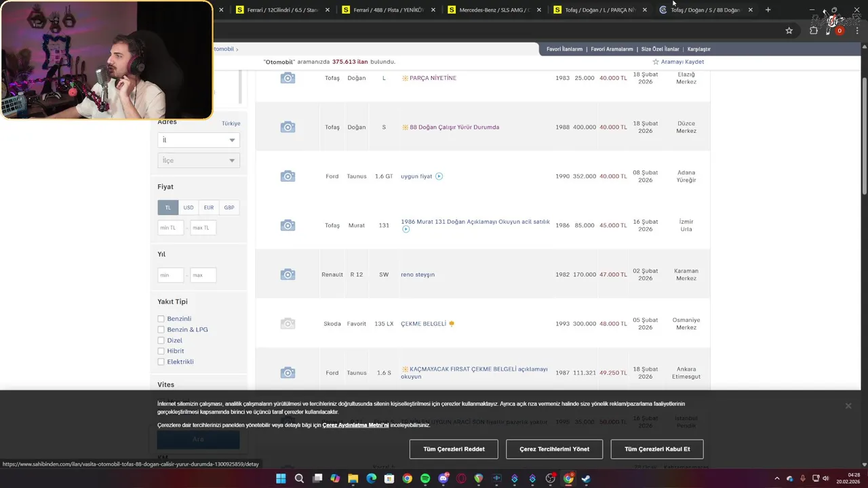Click the max TL price field

tap(203, 228)
